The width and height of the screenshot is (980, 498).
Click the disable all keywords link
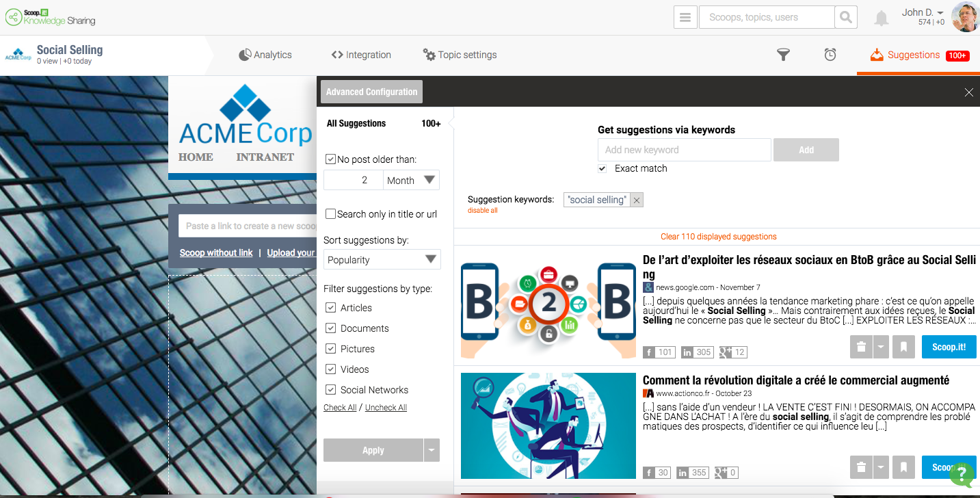pos(483,211)
